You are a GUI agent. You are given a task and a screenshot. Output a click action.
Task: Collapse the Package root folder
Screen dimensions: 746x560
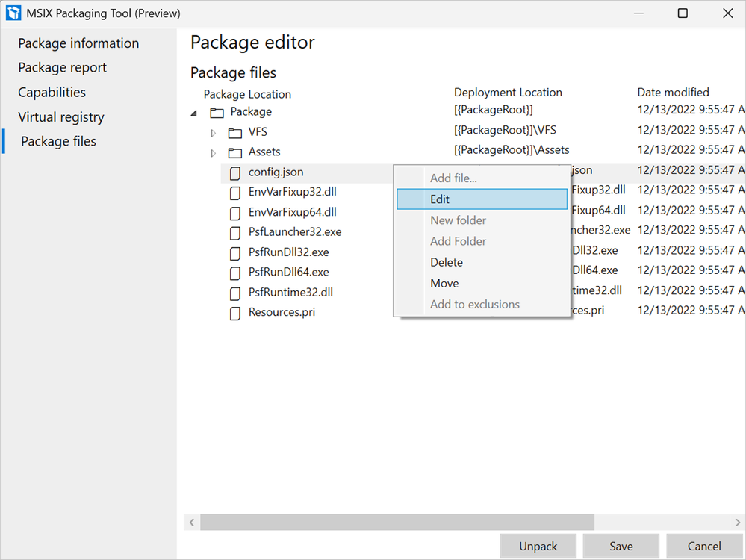(193, 113)
